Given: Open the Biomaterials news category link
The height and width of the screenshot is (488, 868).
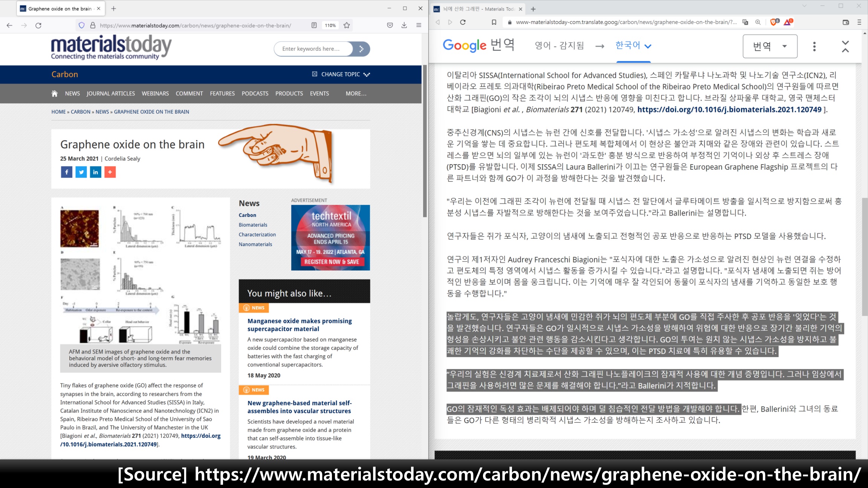Looking at the screenshot, I should (x=253, y=225).
